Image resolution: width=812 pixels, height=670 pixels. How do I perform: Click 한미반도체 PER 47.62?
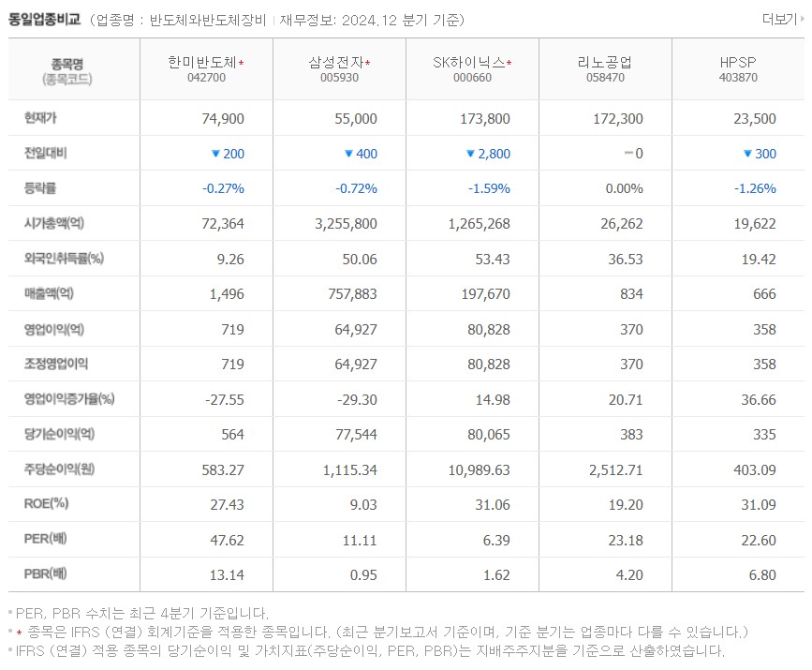[227, 541]
